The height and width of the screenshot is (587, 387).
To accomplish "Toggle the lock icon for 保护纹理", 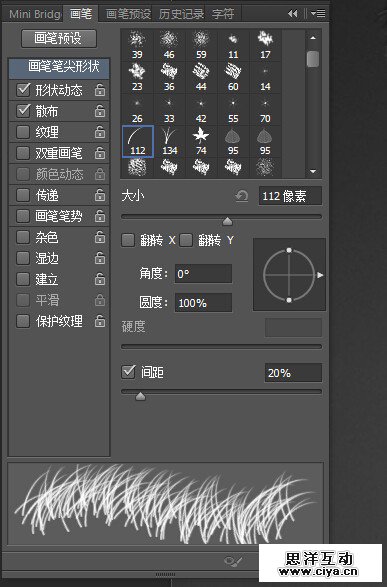I will 100,321.
